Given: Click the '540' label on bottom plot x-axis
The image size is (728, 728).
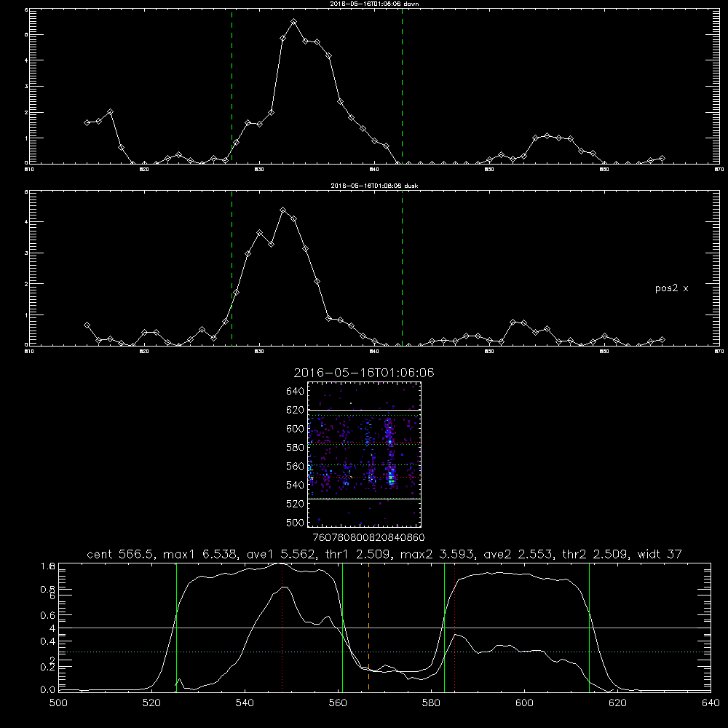Looking at the screenshot, I should (x=245, y=703).
